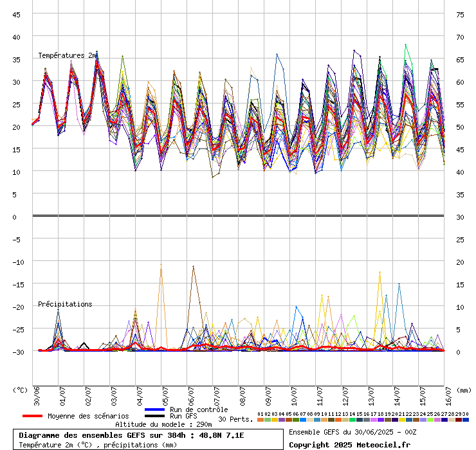Viewport: 476px width, 450px height.
Task: Click the 45 value on temperature axis
Action: click(16, 15)
